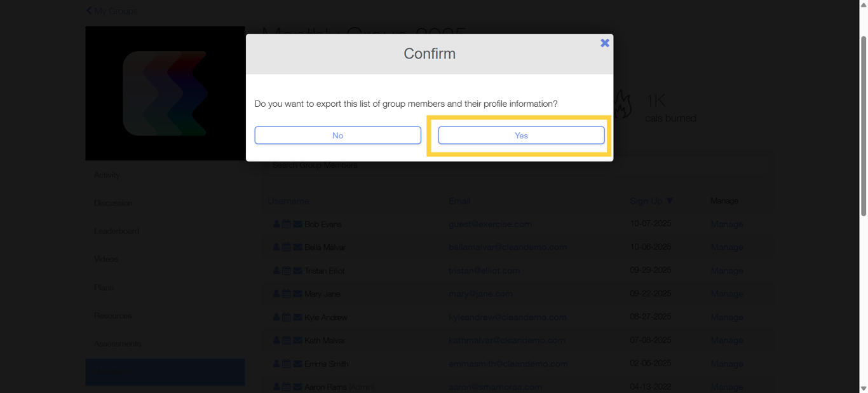Click the envelope icon beside Aaron Rams
Image resolution: width=868 pixels, height=393 pixels.
point(297,386)
